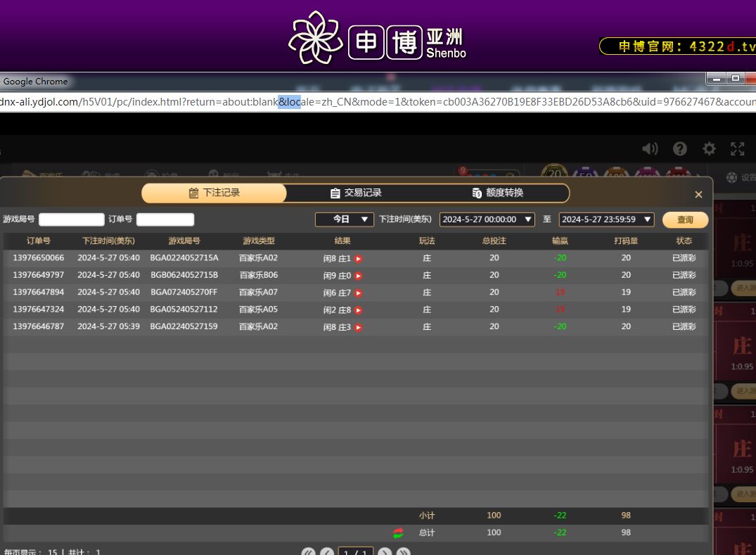Open the 今日 date range dropdown
756x555 pixels.
[x=344, y=219]
